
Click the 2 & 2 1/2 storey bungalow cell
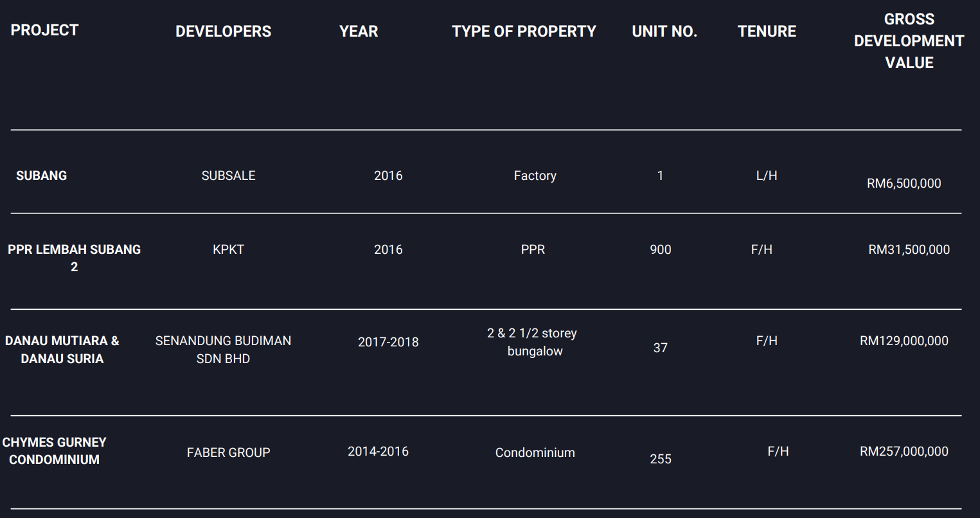[533, 342]
